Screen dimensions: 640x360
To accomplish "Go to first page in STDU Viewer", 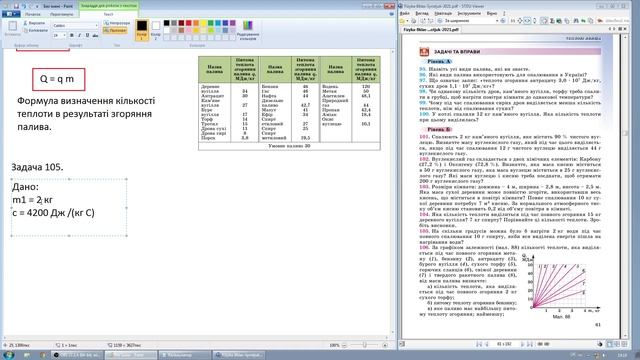I will [x=479, y=344].
